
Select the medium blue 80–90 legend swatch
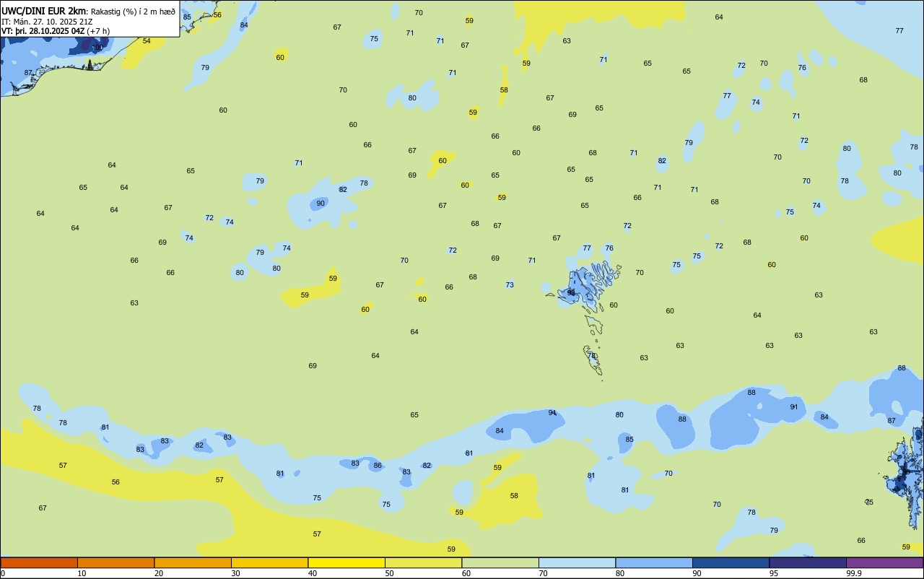[654, 562]
